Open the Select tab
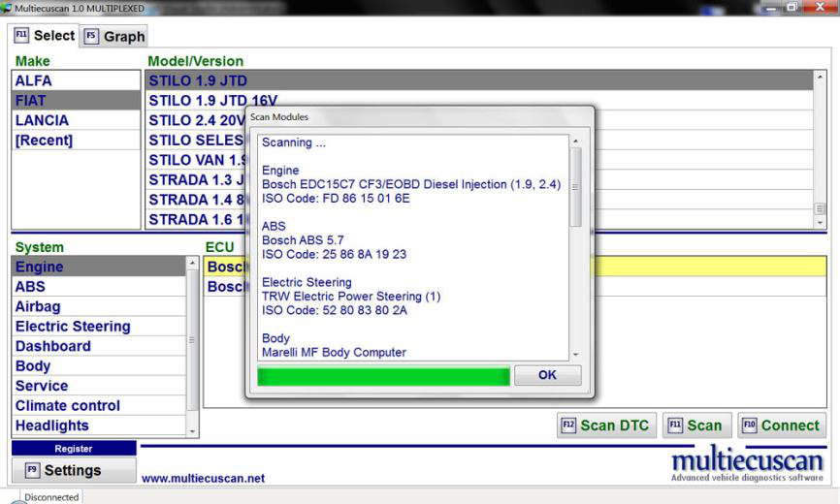Image resolution: width=840 pixels, height=504 pixels. (45, 36)
